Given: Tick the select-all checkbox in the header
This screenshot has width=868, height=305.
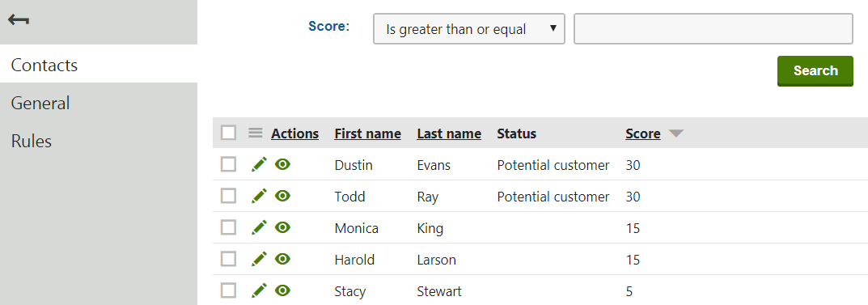Looking at the screenshot, I should pyautogui.click(x=229, y=133).
